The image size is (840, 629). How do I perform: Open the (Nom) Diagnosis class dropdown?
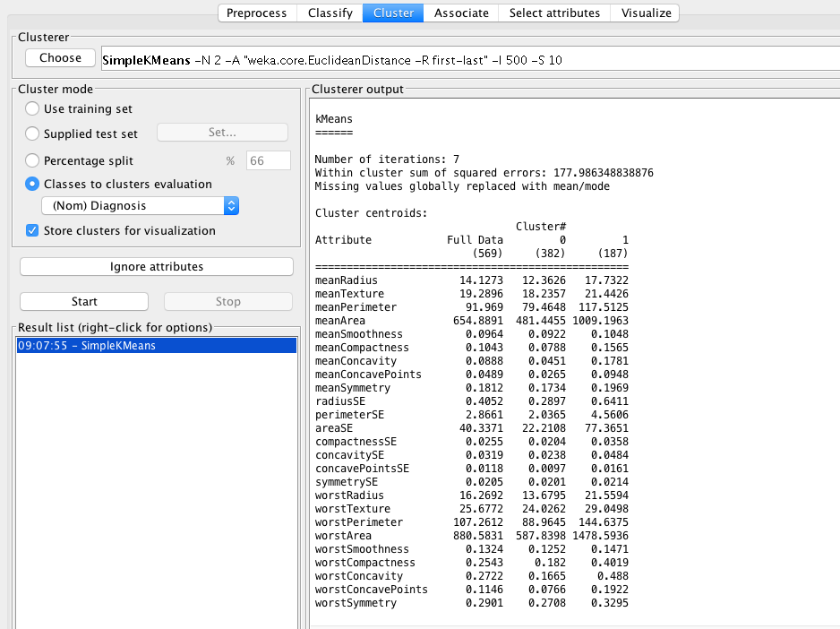pyautogui.click(x=141, y=206)
